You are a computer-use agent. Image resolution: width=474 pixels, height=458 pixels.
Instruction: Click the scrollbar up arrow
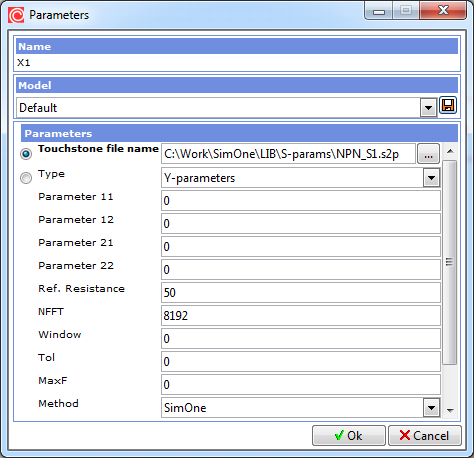[450, 151]
